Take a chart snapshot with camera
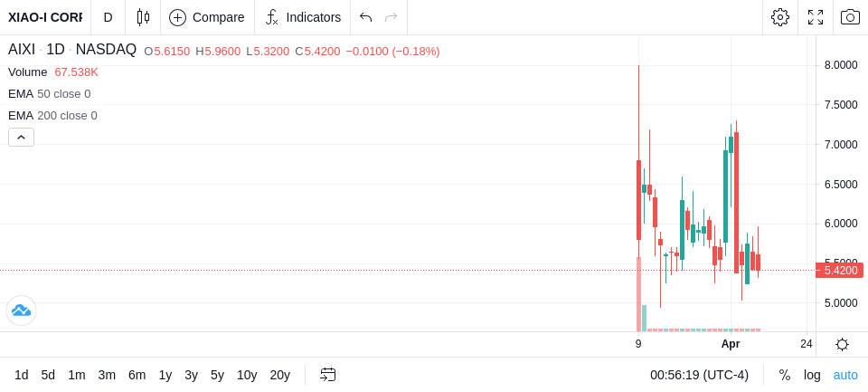The image size is (868, 392). point(850,17)
